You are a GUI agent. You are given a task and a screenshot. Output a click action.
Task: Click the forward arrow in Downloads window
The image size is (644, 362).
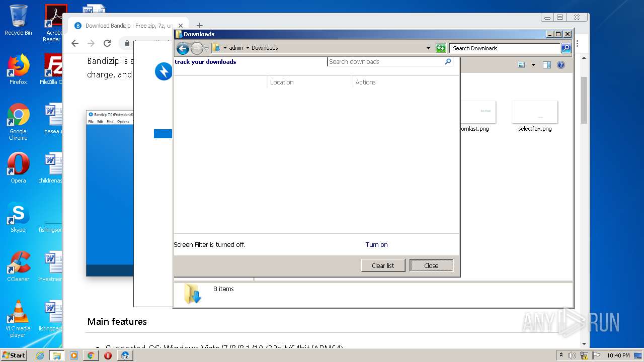[x=197, y=48]
